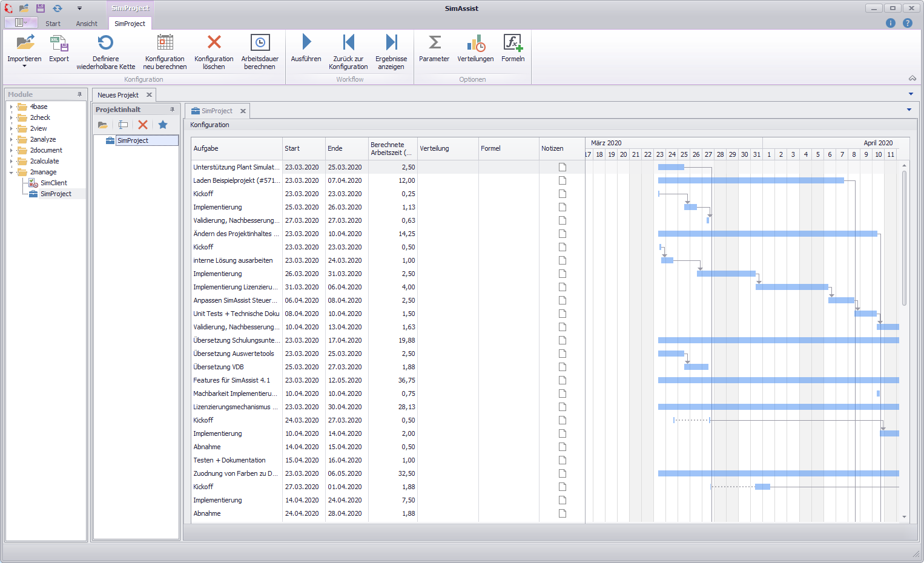Screen dimensions: 924x563
Task: Click the save disk icon in title bar
Action: (x=41, y=8)
